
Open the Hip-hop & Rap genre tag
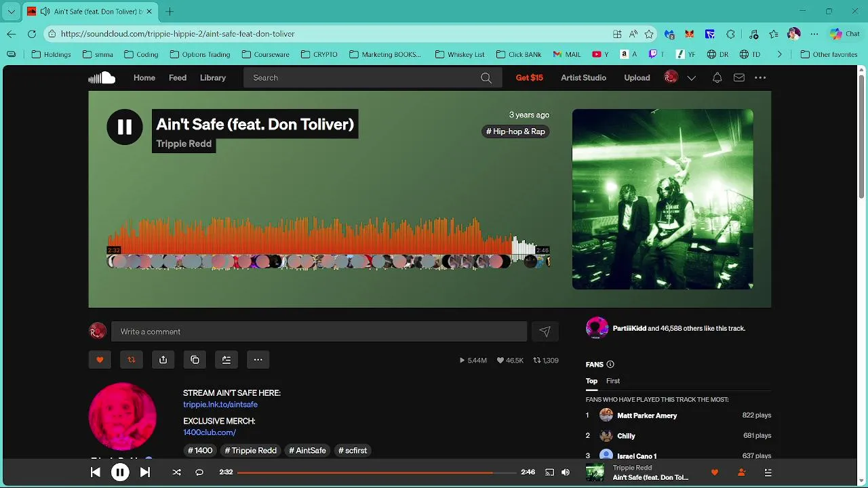515,131
